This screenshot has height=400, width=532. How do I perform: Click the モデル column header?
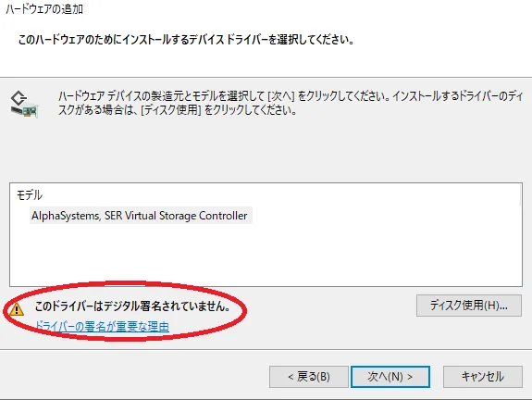(30, 194)
